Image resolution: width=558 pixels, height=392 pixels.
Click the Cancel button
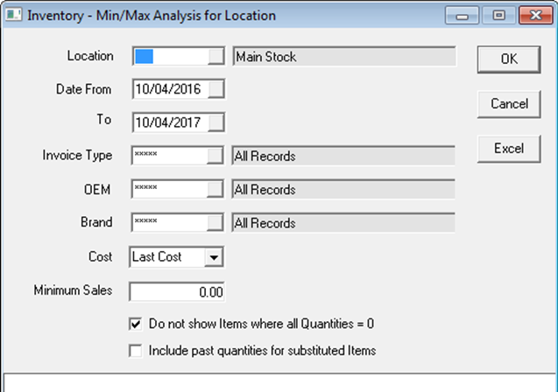pyautogui.click(x=509, y=104)
